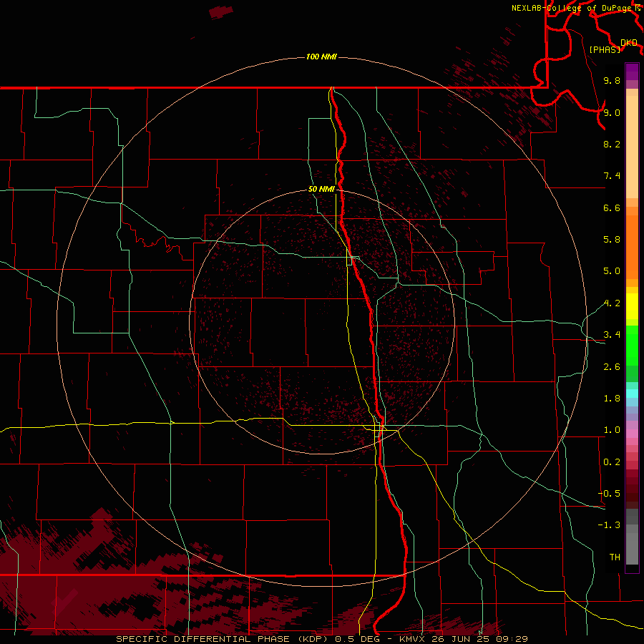Click the 4.2 scale value
Viewport: 644px width, 644px height.
pyautogui.click(x=612, y=303)
